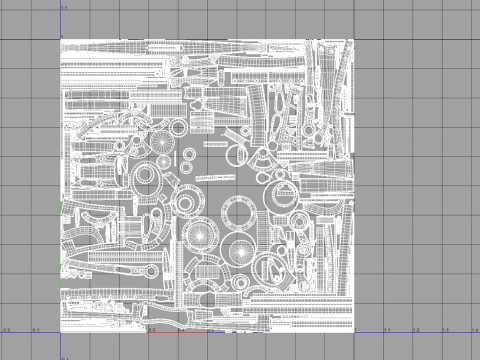Click the red highlighted segment on the U axis
This screenshot has height=360, width=480.
177,332
